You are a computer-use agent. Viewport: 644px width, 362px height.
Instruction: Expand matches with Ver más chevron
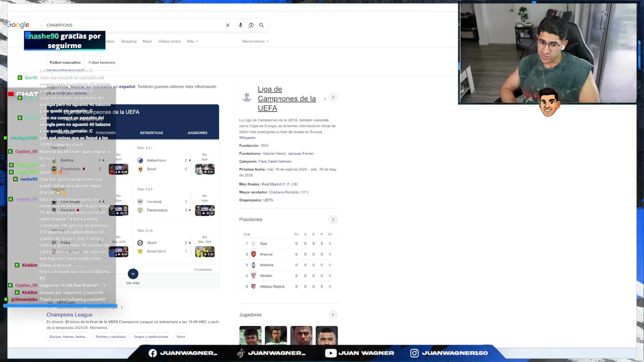(x=133, y=274)
